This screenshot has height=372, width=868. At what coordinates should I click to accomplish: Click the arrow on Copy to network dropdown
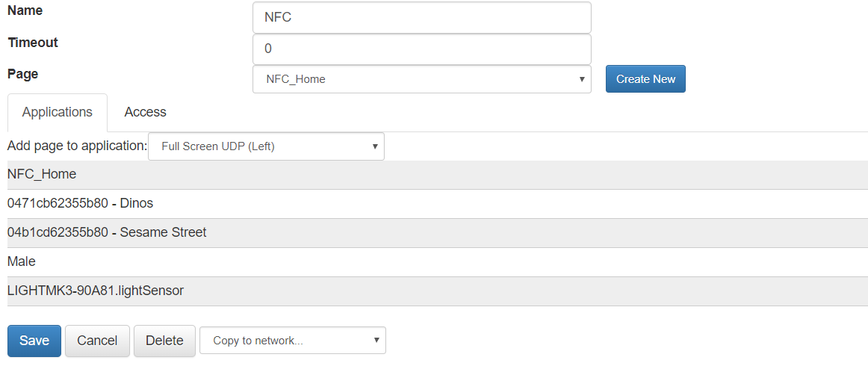tap(376, 341)
